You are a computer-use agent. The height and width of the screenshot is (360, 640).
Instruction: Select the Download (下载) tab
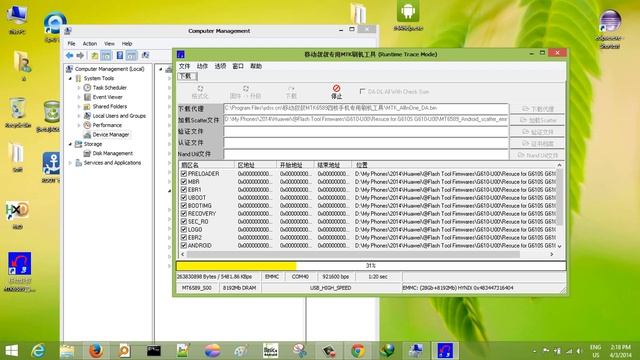187,76
